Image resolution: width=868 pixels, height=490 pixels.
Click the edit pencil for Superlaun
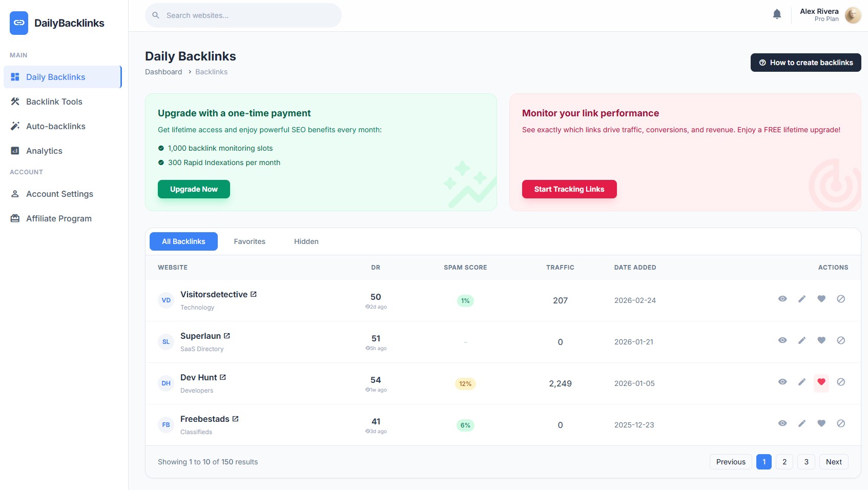coord(802,340)
